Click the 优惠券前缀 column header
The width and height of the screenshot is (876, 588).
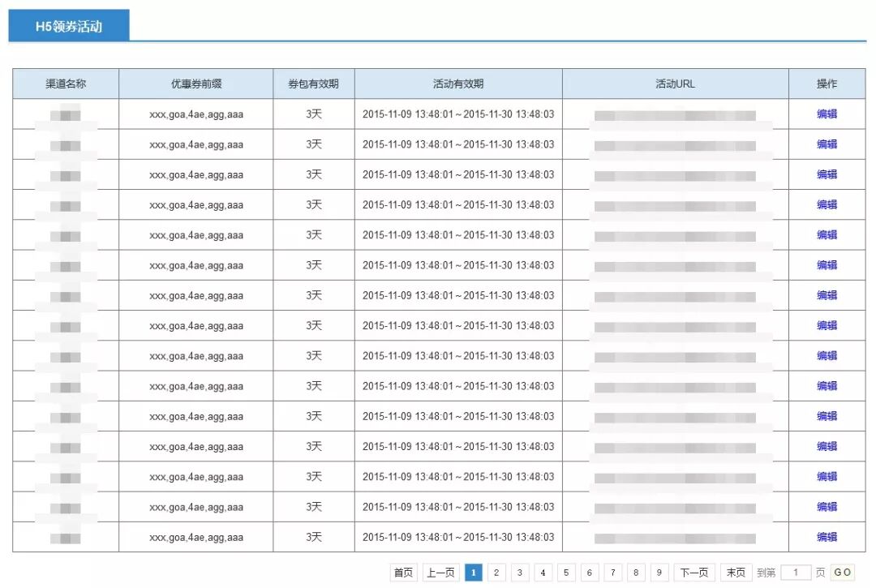pos(196,84)
